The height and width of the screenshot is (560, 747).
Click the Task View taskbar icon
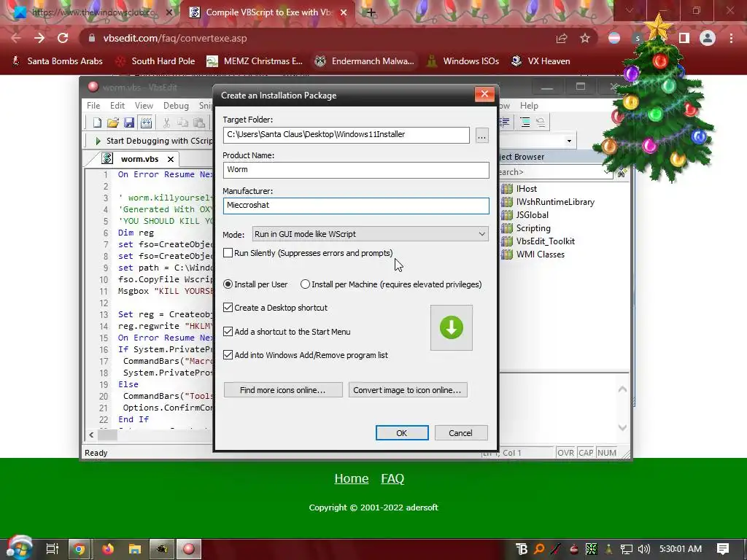click(52, 549)
